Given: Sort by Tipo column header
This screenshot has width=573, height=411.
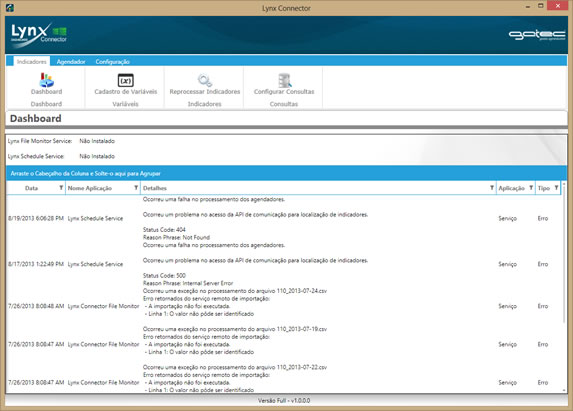Looking at the screenshot, I should coord(544,188).
